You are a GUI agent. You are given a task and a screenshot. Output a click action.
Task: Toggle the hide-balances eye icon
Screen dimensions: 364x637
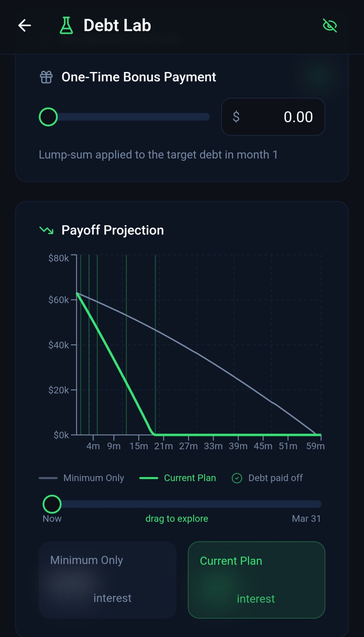click(330, 25)
